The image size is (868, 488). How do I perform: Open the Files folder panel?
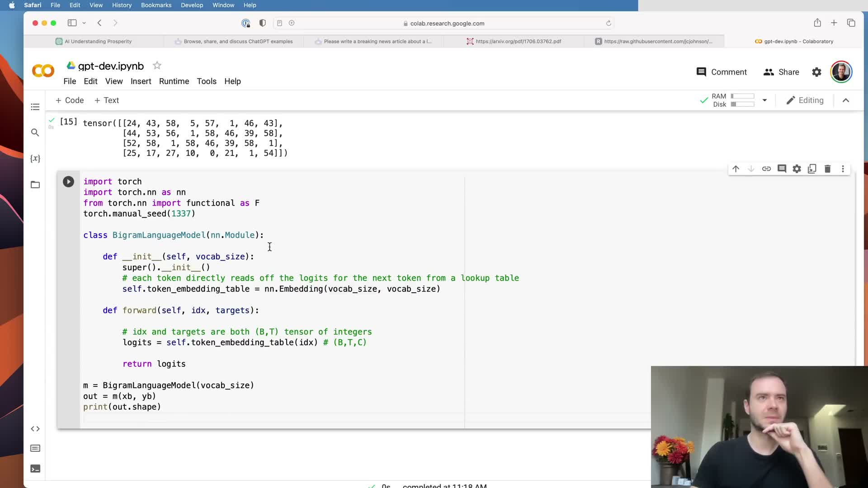pos(35,184)
